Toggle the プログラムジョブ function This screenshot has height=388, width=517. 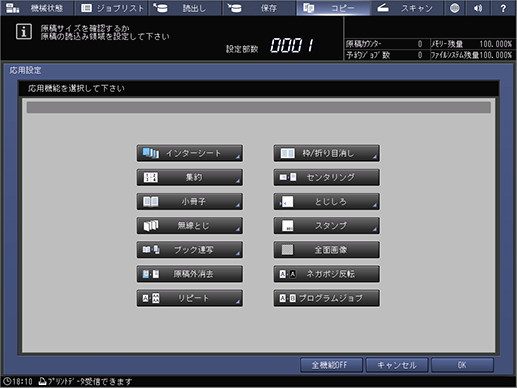point(327,298)
